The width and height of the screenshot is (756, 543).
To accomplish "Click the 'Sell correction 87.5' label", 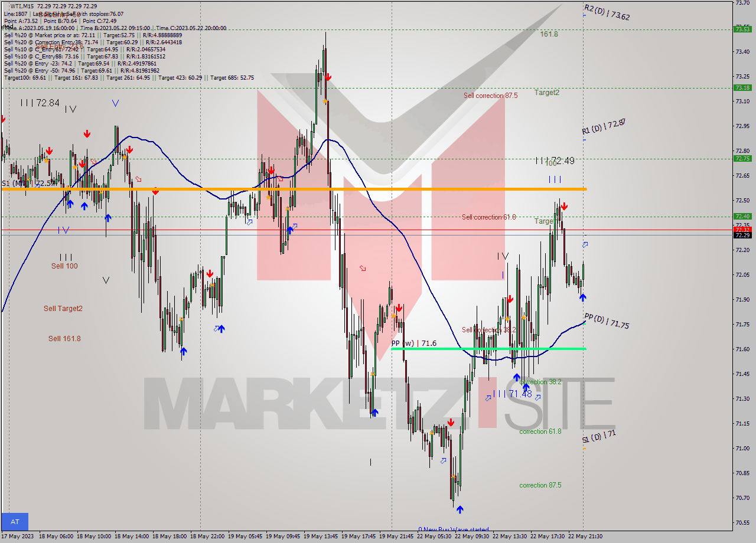I will point(490,96).
